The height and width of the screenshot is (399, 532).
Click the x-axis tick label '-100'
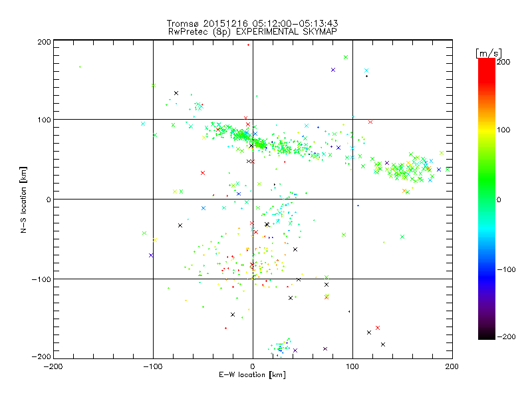(153, 366)
